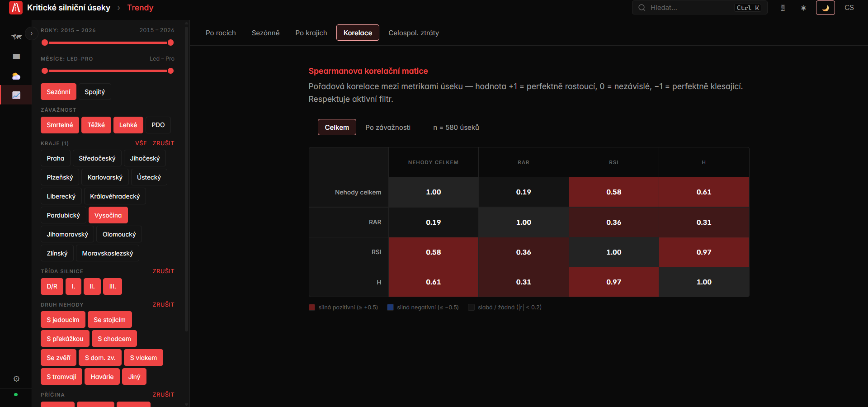Viewport: 868px width, 407px height.
Task: Click the green status dot indicator
Action: coord(16,395)
